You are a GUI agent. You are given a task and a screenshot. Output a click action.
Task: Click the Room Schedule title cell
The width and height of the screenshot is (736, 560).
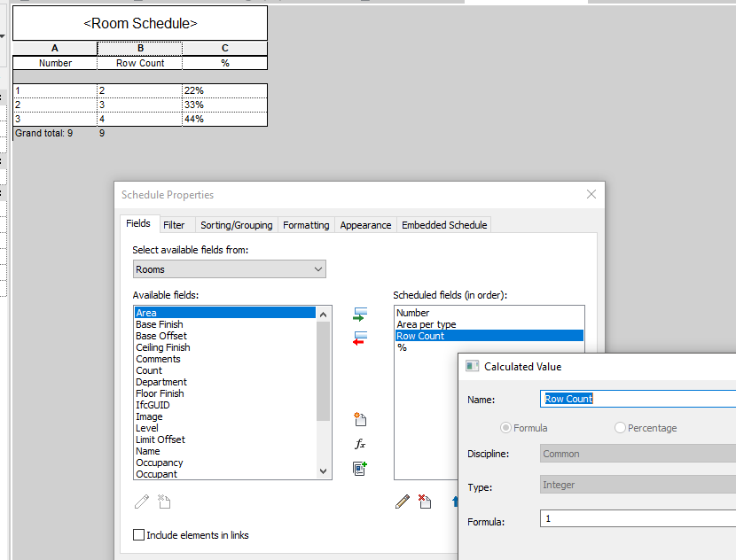pyautogui.click(x=140, y=23)
